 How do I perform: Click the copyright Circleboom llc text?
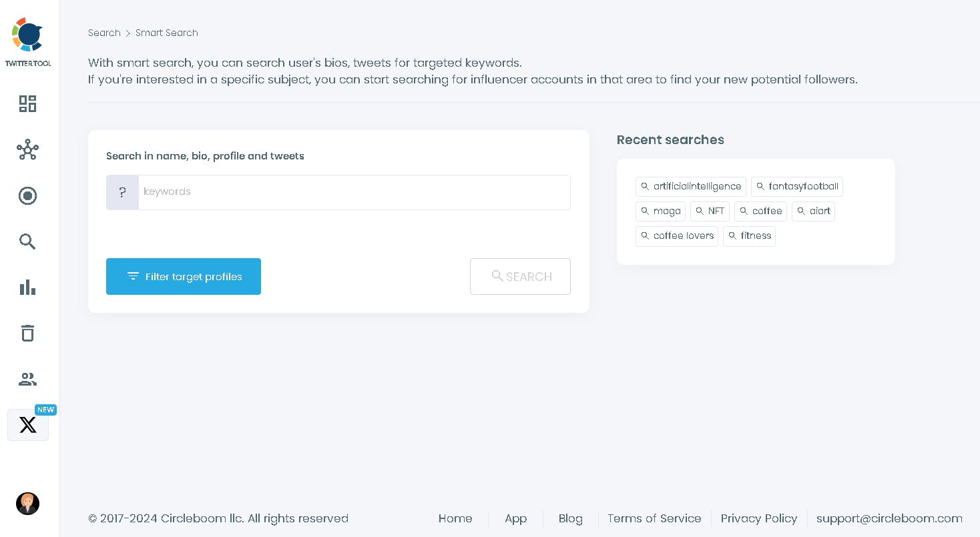(218, 518)
